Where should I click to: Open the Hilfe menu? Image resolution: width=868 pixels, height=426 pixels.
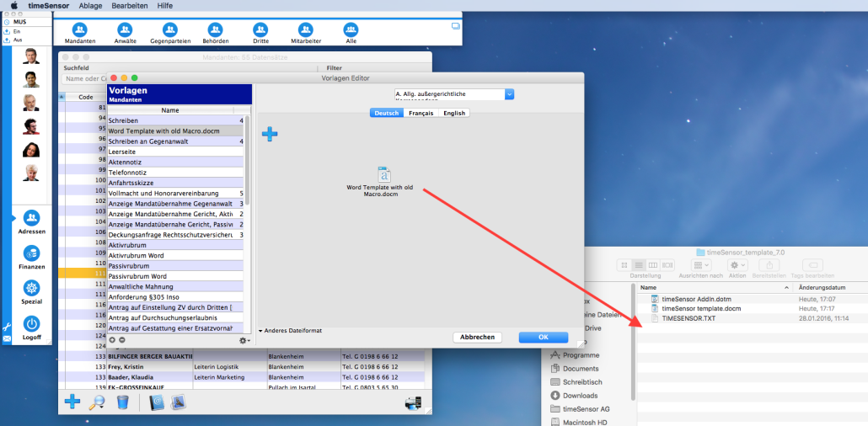click(165, 6)
